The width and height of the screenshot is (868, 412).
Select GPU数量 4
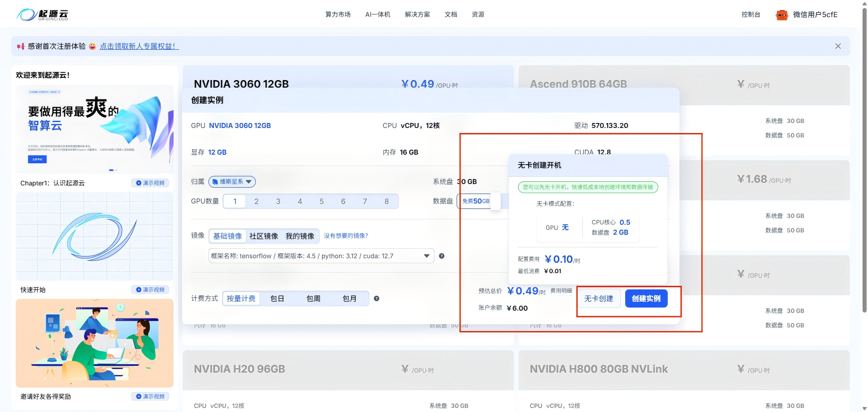tap(300, 201)
